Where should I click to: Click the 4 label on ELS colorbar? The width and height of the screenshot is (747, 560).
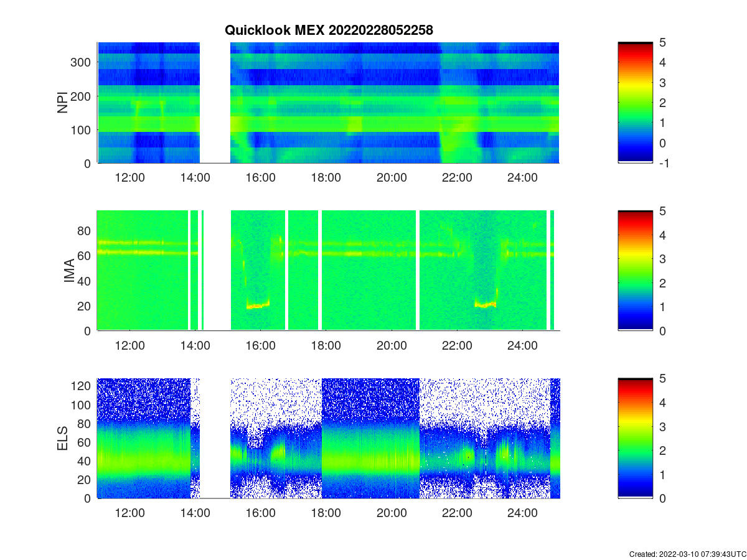tap(662, 402)
